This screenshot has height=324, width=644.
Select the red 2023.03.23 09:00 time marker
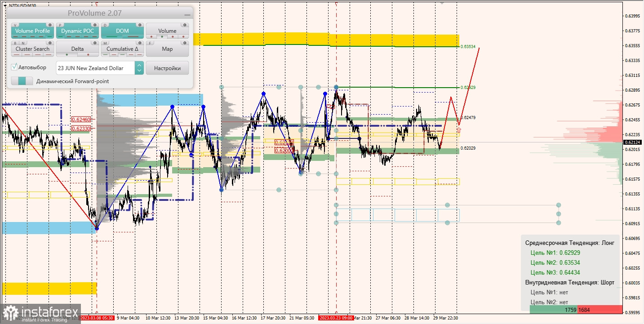pyautogui.click(x=336, y=318)
